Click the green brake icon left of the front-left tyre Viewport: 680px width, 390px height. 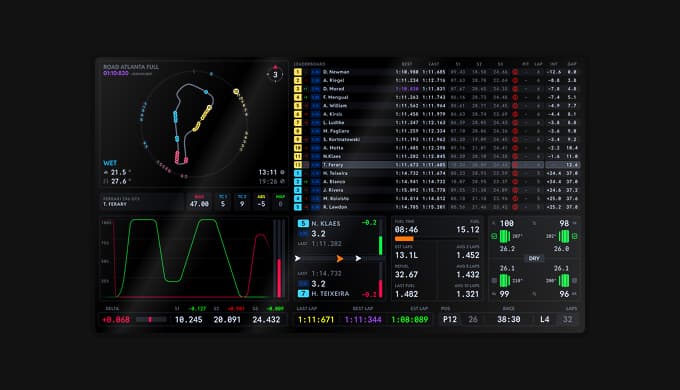(494, 236)
